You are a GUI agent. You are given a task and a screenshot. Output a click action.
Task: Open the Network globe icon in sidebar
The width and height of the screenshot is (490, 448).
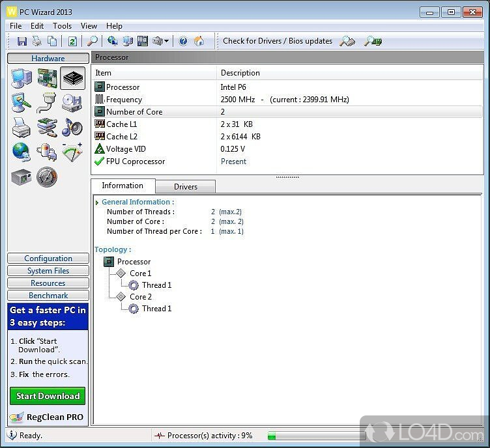pos(22,152)
